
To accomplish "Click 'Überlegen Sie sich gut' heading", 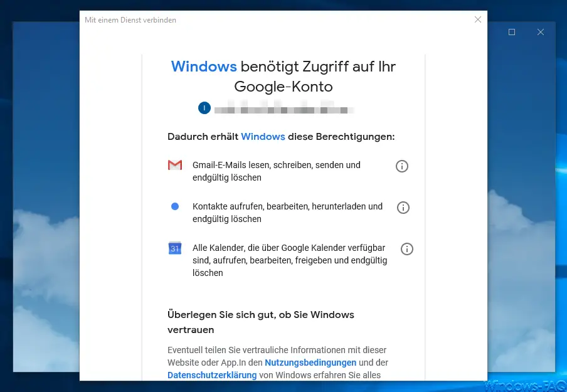I will [x=261, y=322].
